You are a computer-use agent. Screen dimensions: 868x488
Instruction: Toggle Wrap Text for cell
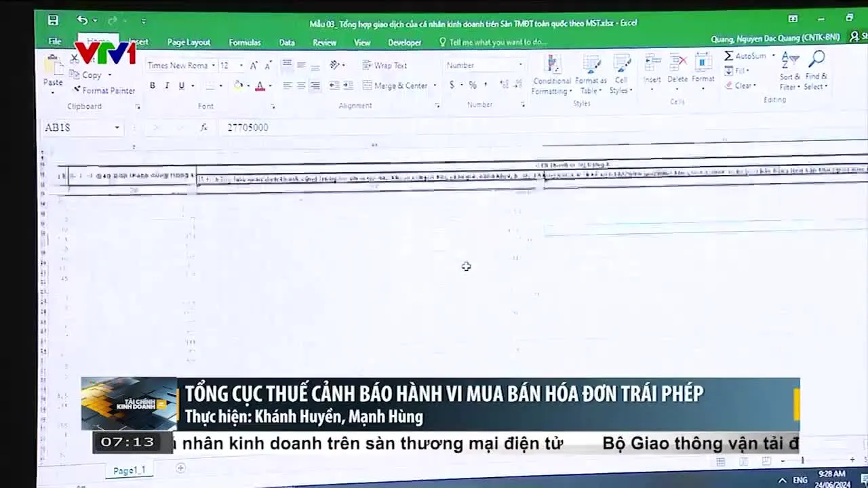[x=384, y=65]
